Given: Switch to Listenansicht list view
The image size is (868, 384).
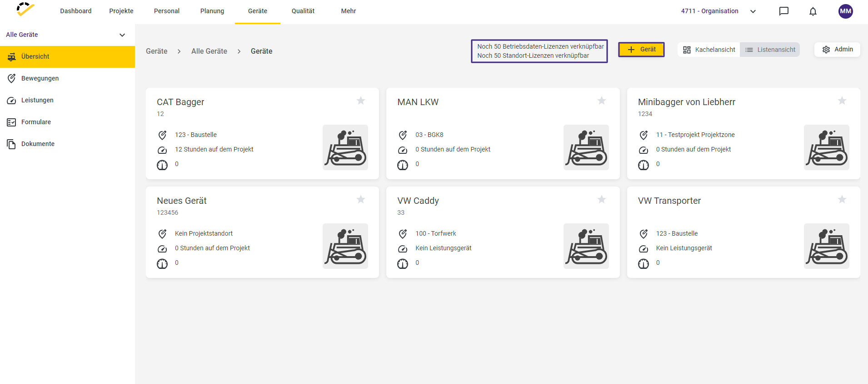Looking at the screenshot, I should (x=770, y=50).
